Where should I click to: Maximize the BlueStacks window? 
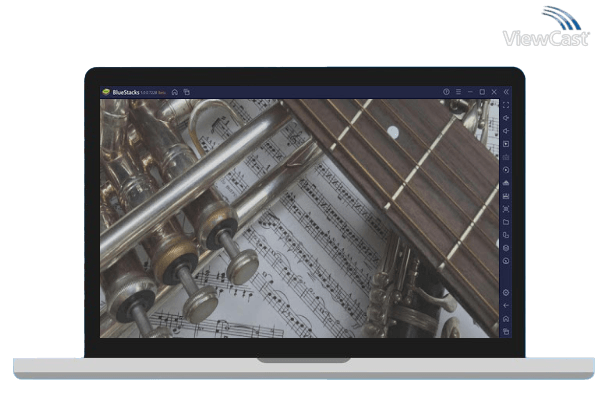pos(482,92)
